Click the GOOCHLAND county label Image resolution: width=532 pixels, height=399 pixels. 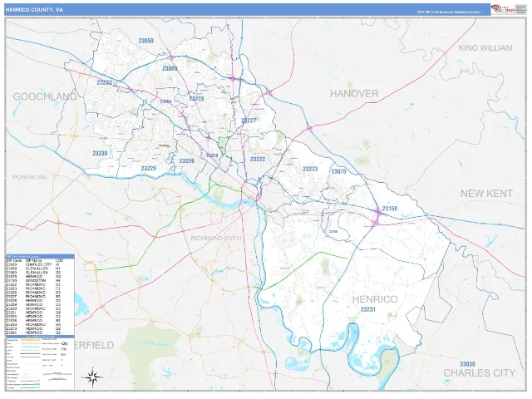click(x=45, y=96)
